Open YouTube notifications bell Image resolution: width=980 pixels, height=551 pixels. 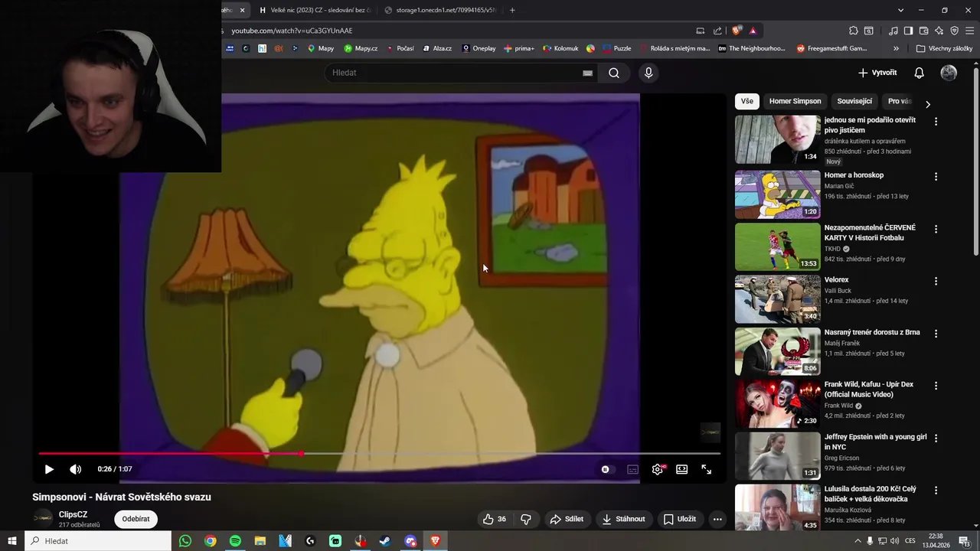coord(919,73)
